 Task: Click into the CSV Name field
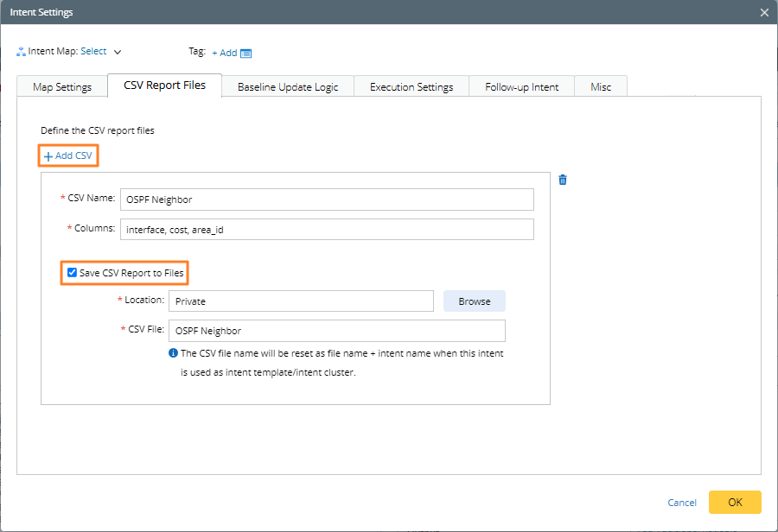pyautogui.click(x=327, y=199)
